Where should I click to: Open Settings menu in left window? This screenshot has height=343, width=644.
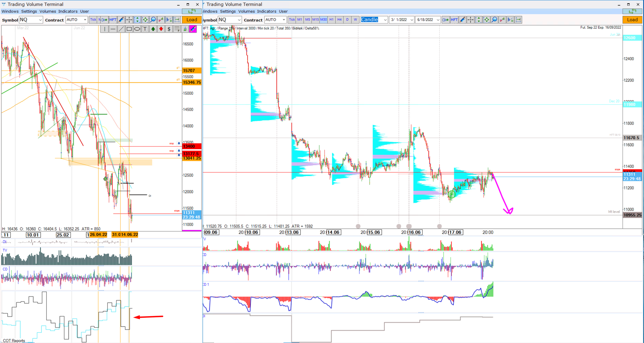[x=29, y=12]
